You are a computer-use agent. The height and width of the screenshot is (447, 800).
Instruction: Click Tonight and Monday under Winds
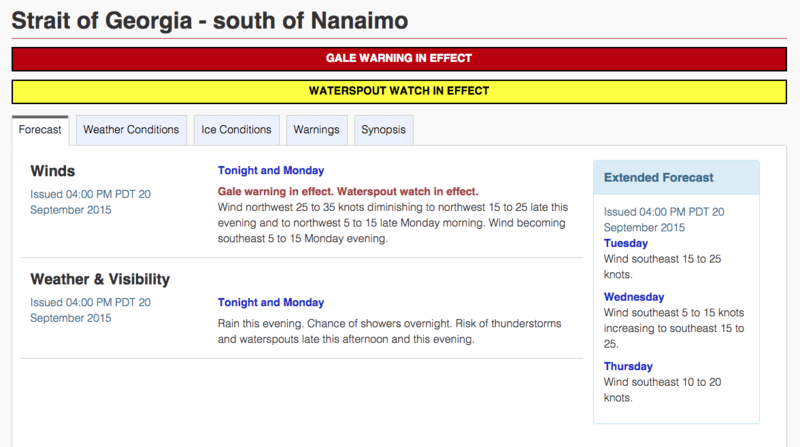(271, 171)
